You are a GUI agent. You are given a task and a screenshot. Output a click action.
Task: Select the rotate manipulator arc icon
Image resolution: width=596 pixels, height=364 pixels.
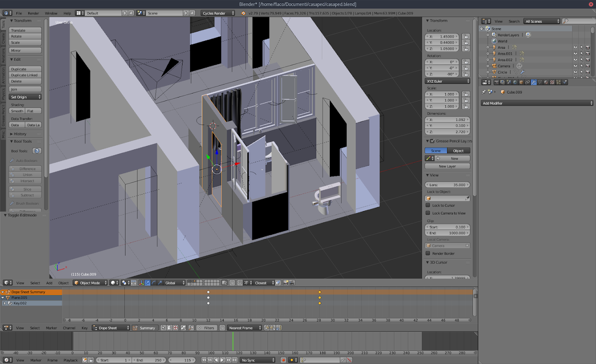click(x=154, y=283)
